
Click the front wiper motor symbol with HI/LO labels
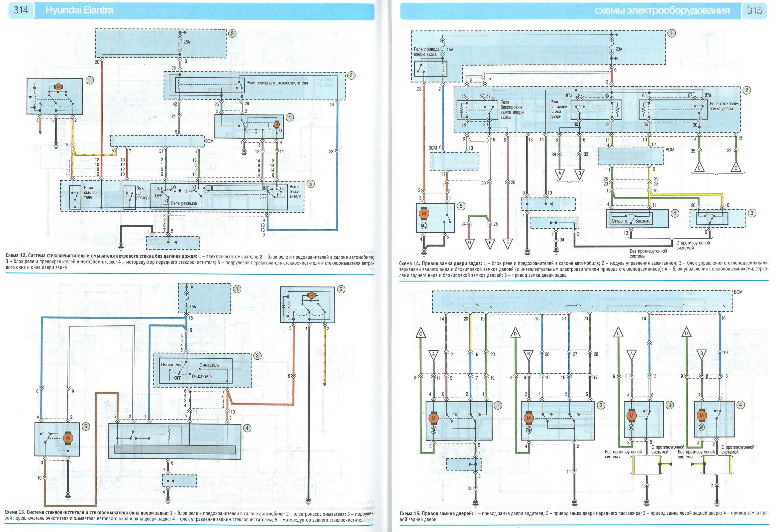[x=276, y=124]
